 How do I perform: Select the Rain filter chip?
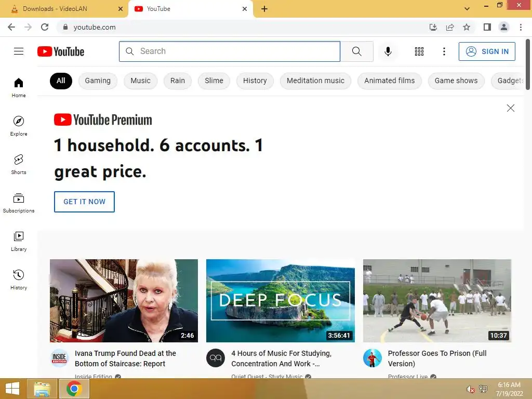tap(178, 81)
